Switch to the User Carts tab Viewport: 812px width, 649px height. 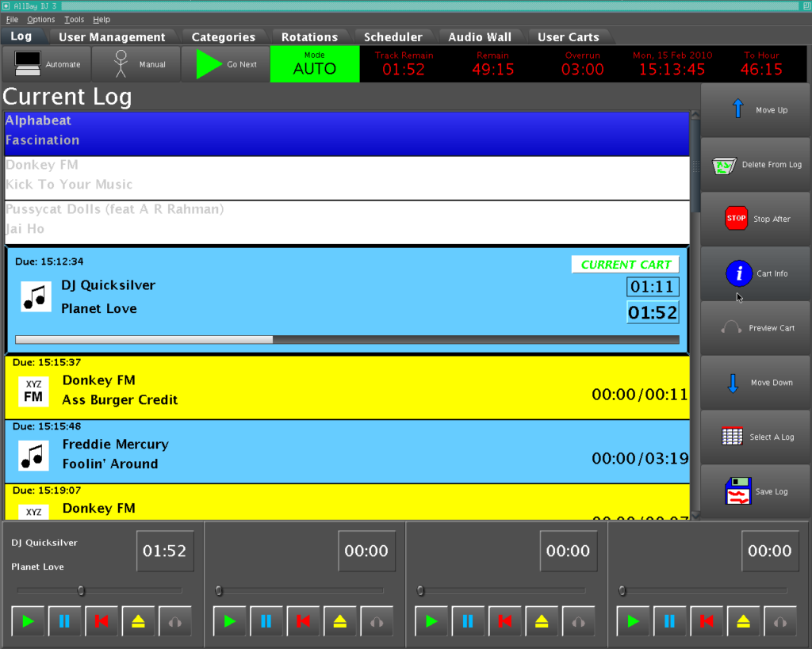point(568,36)
